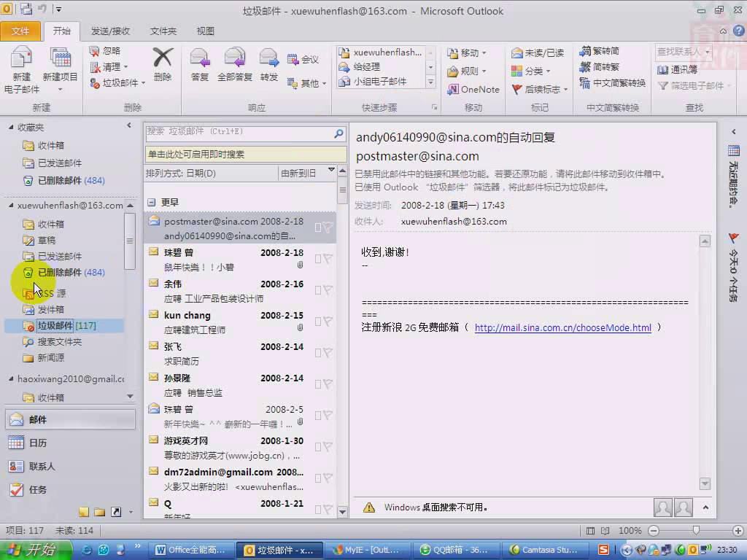Send to OneNote via OneNote icon
Viewport: 747px width, 560px height.
point(452,89)
